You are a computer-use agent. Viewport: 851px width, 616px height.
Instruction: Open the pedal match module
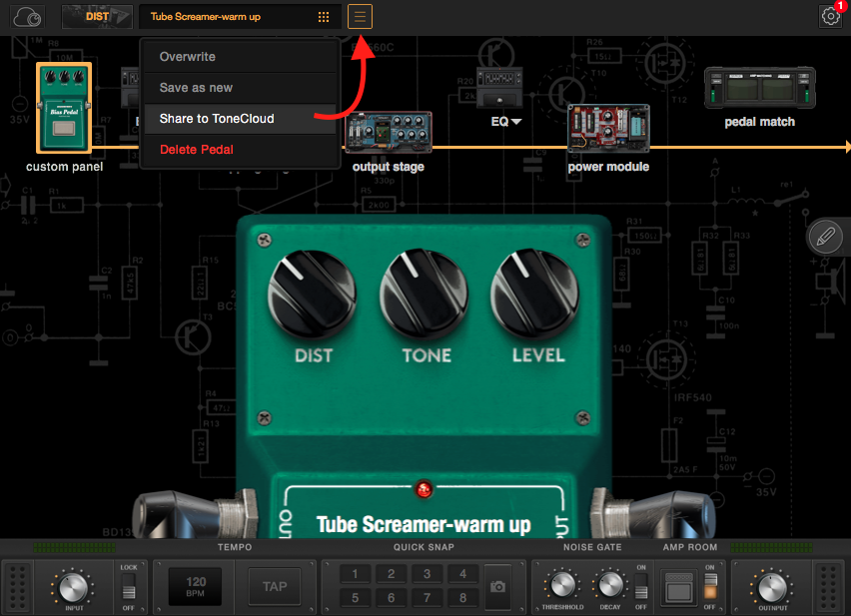pyautogui.click(x=760, y=88)
